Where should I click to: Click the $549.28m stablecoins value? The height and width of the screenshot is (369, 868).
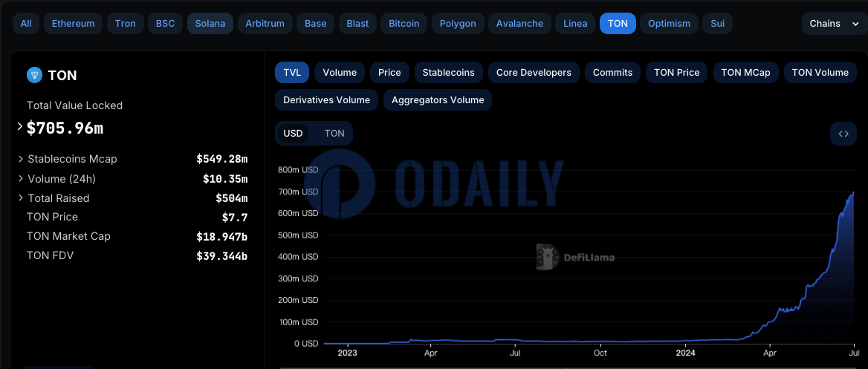(x=222, y=160)
